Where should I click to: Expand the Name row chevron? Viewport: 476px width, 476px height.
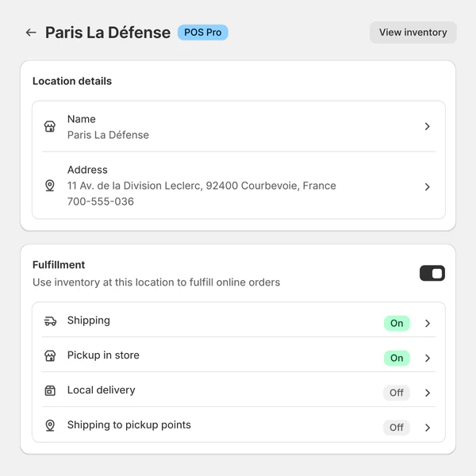click(x=427, y=126)
